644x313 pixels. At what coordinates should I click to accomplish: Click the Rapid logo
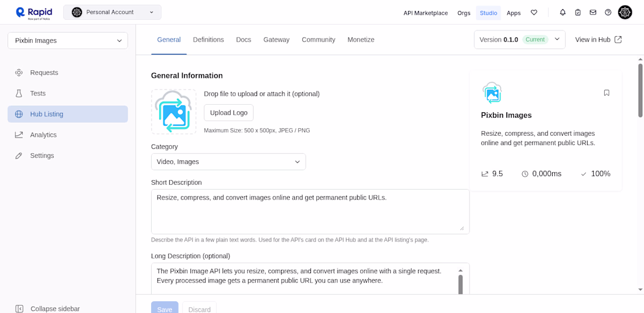34,12
